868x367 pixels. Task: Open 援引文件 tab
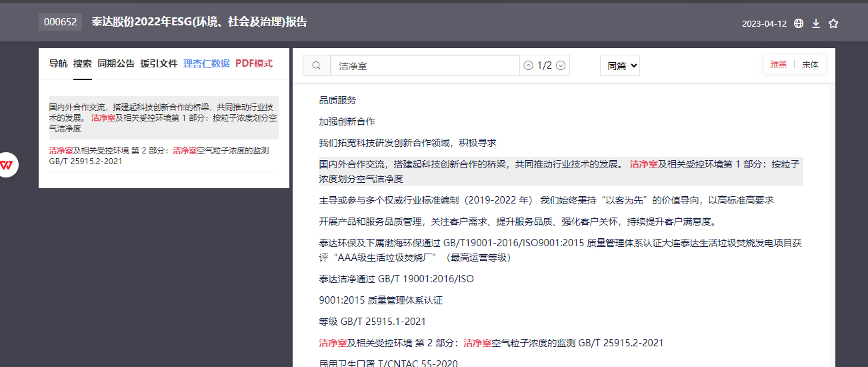(x=159, y=63)
